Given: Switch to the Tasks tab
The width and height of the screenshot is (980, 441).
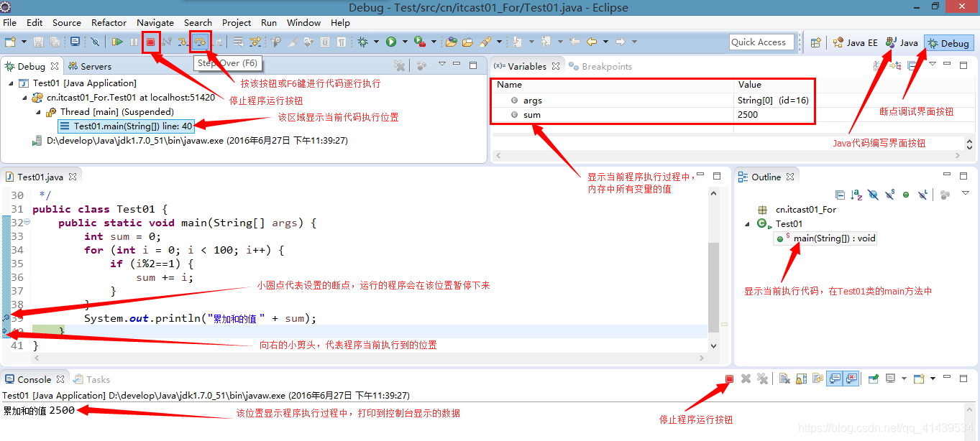Looking at the screenshot, I should tap(92, 379).
